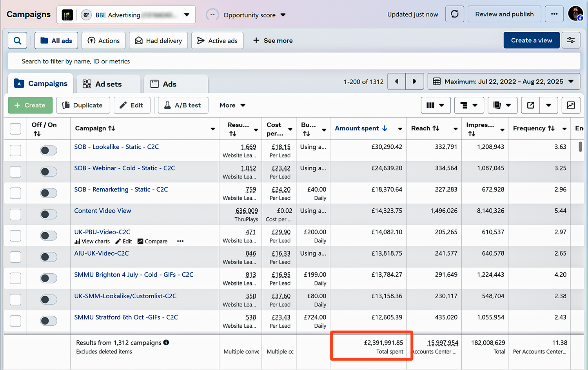Click the search magnifier icon
588x370 pixels.
point(18,40)
